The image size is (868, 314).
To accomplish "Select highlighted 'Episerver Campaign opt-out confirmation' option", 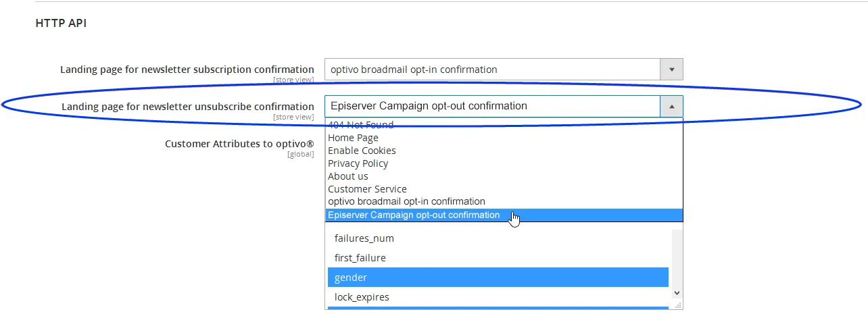I will click(504, 215).
